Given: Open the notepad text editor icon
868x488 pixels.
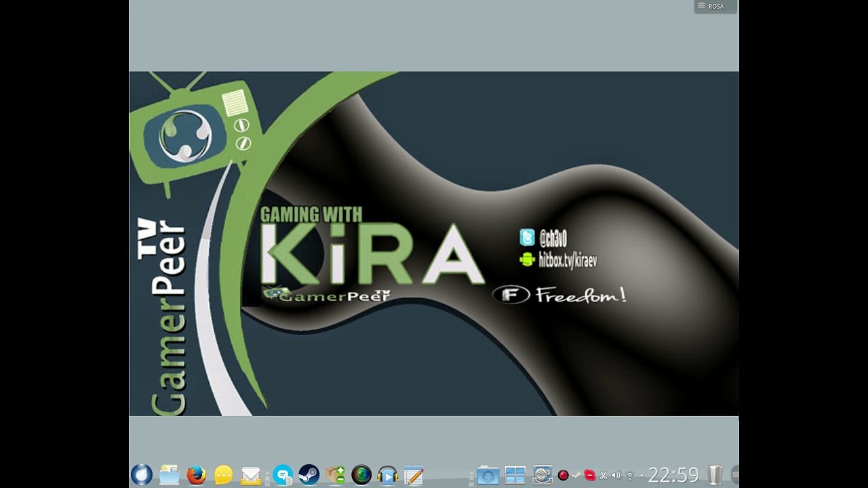Looking at the screenshot, I should [x=414, y=475].
